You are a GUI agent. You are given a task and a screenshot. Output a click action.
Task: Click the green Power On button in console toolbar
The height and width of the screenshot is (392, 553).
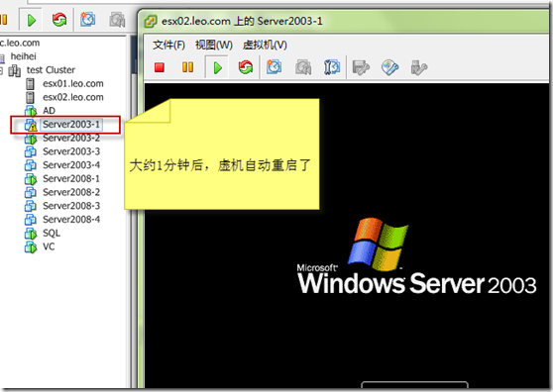217,67
